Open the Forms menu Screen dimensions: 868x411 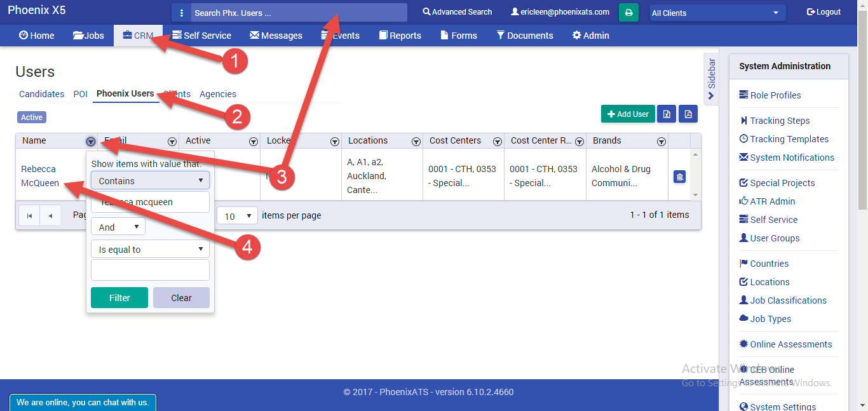(459, 36)
